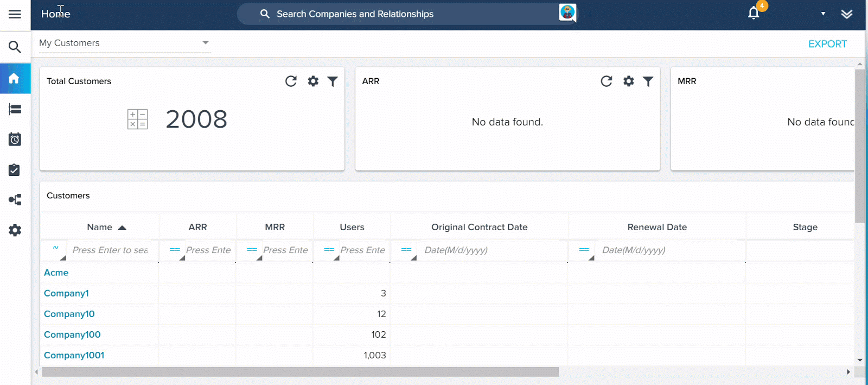Expand the double chevron in the header
The image size is (868, 385).
click(x=846, y=14)
